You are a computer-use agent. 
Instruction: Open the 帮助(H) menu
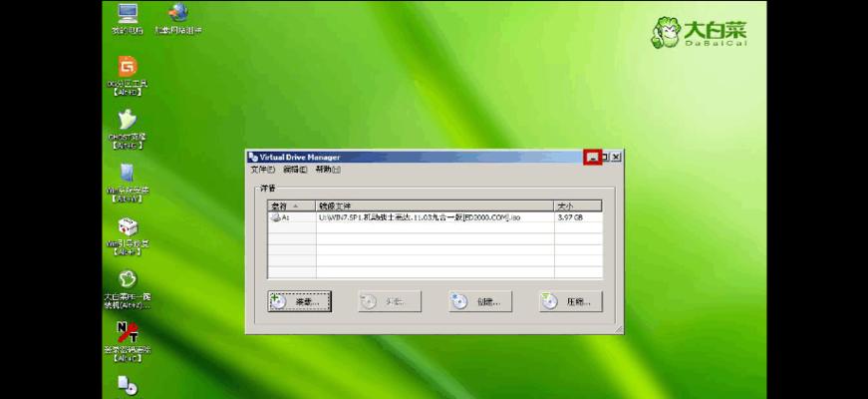tap(328, 170)
